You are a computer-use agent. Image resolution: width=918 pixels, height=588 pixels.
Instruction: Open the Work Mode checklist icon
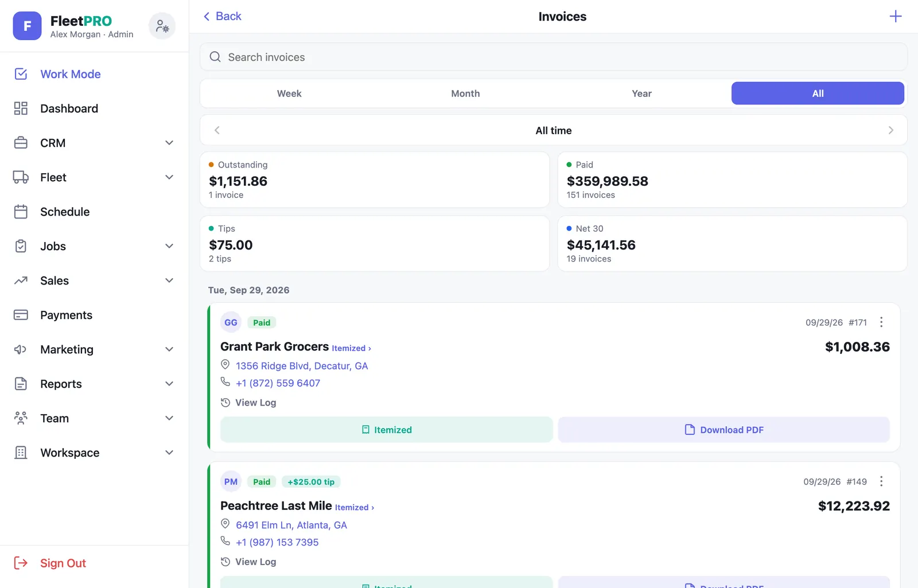click(21, 74)
